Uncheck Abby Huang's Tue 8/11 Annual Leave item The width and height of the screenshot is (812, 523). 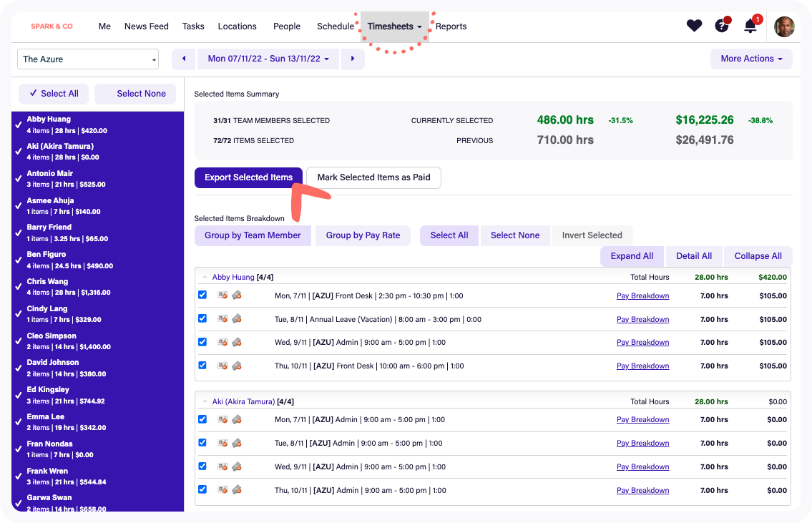coord(202,318)
